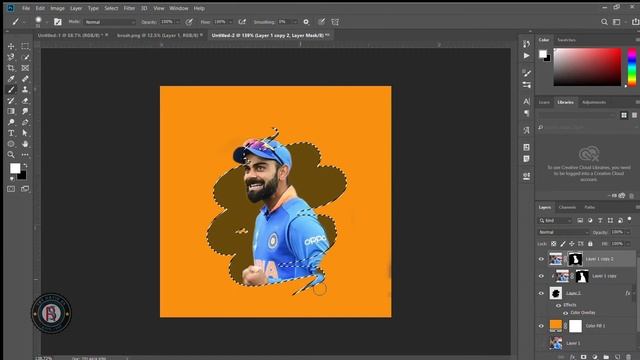Pick a color in the Color panel red field
Image resolution: width=640 pixels, height=360 pixels.
click(587, 67)
